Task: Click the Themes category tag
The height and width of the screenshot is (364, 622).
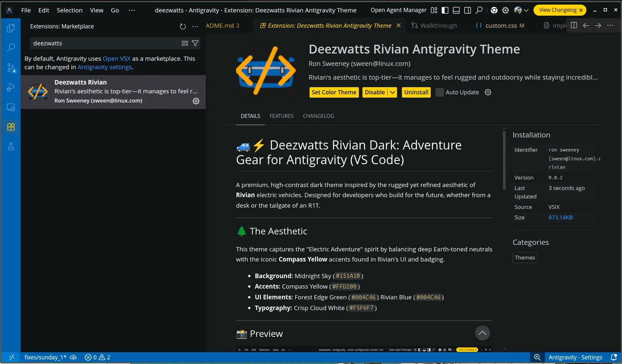Action: tap(525, 258)
